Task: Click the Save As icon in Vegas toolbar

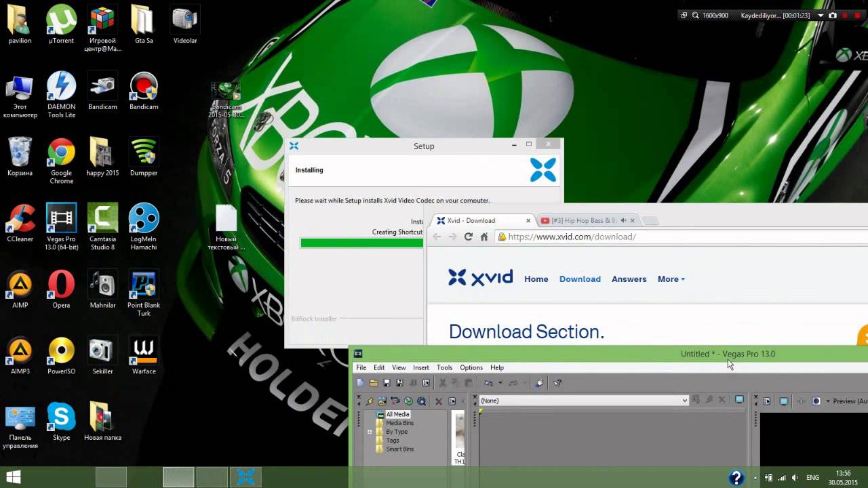Action: pos(399,383)
